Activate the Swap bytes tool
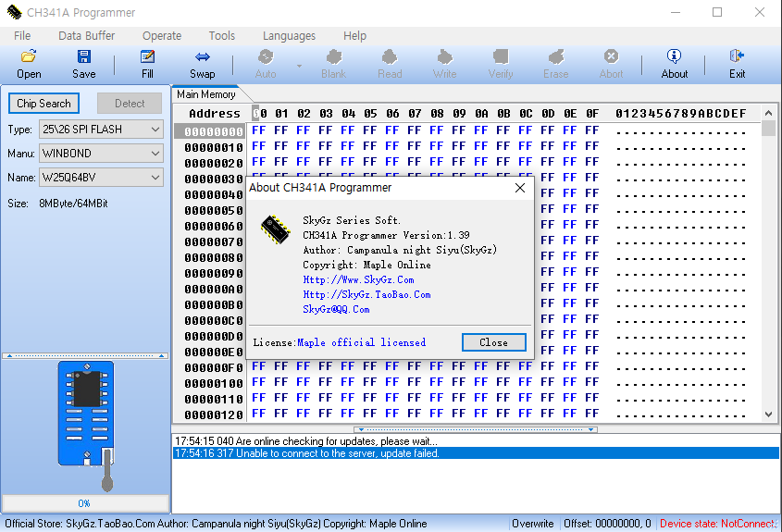 202,65
